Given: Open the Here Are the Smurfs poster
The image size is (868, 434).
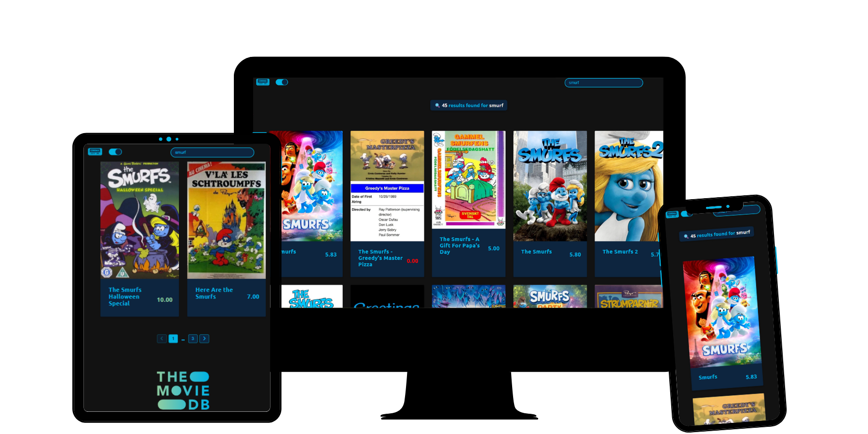Looking at the screenshot, I should coord(226,220).
